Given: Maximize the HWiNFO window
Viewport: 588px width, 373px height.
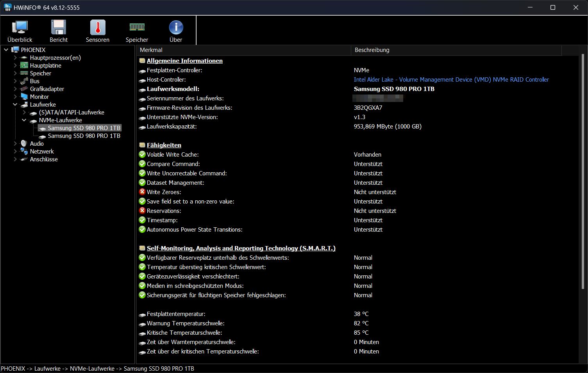Looking at the screenshot, I should tap(552, 7).
